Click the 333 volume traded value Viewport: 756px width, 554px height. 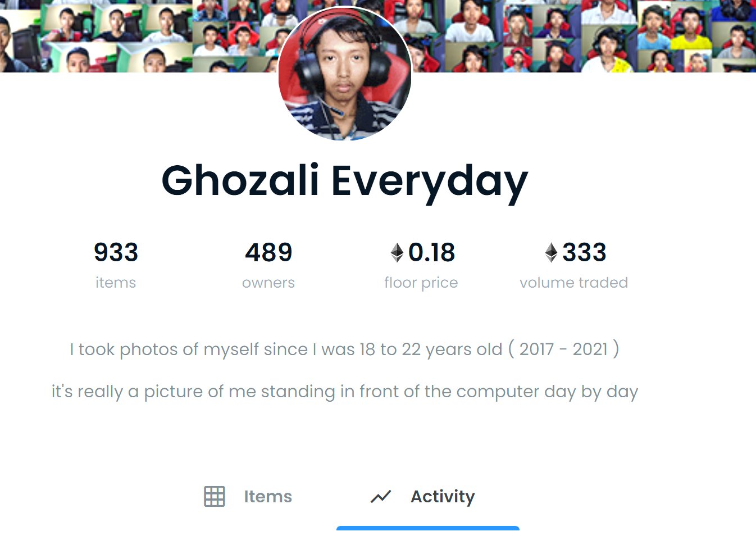point(584,252)
